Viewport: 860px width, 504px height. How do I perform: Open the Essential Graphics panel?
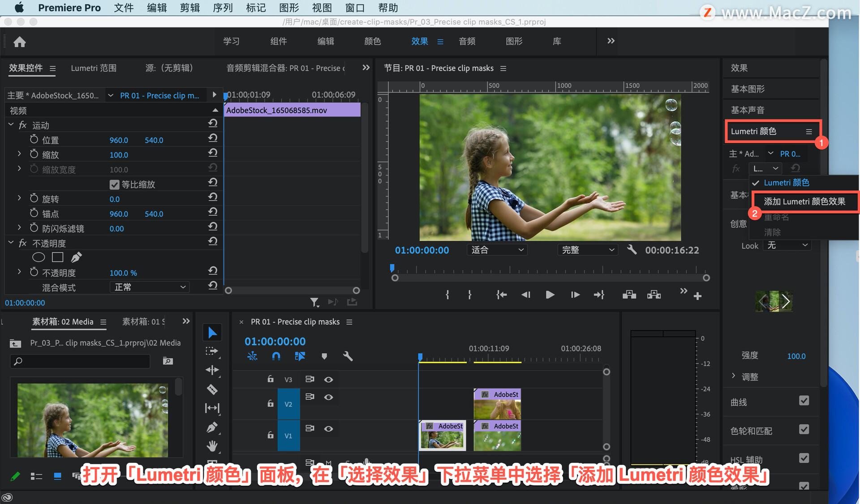click(x=748, y=89)
